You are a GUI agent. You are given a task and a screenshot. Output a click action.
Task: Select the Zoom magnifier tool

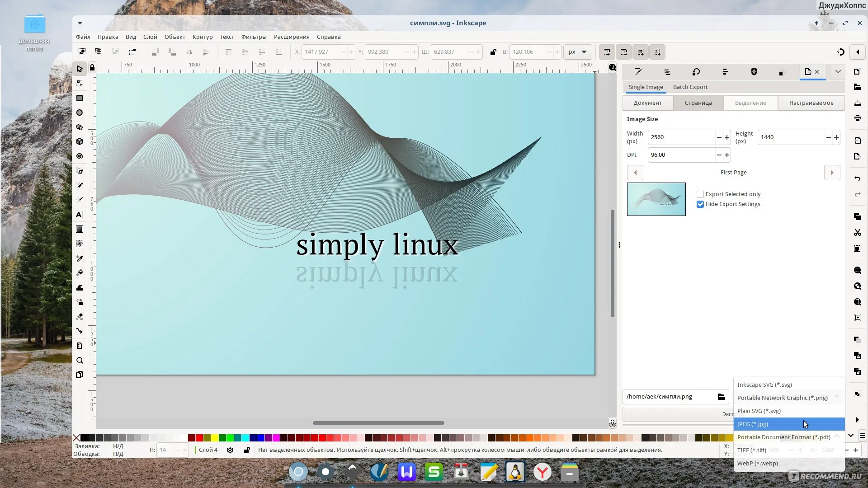pyautogui.click(x=80, y=360)
